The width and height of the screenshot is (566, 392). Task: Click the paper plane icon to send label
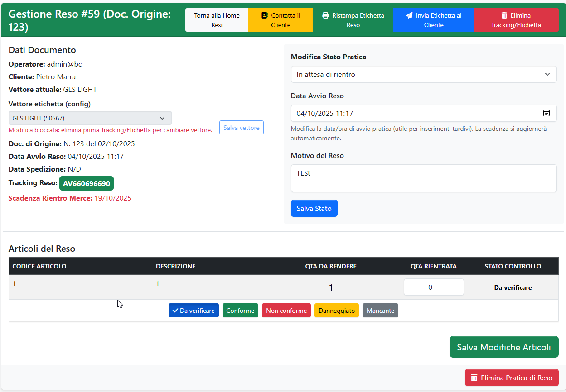(409, 15)
